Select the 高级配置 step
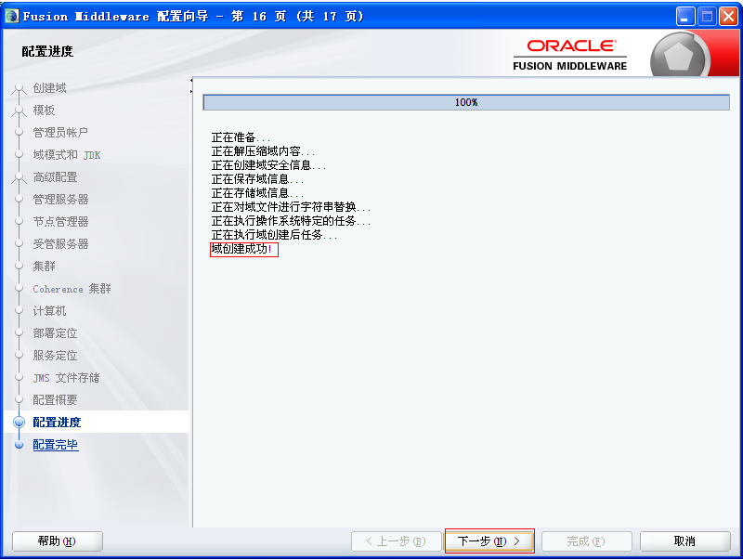The image size is (743, 560). (55, 176)
